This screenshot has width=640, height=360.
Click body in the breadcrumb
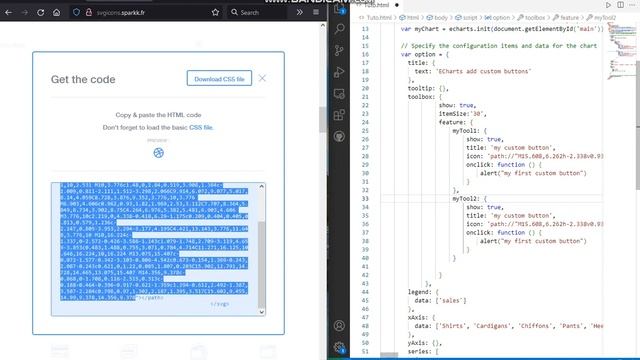coord(441,18)
